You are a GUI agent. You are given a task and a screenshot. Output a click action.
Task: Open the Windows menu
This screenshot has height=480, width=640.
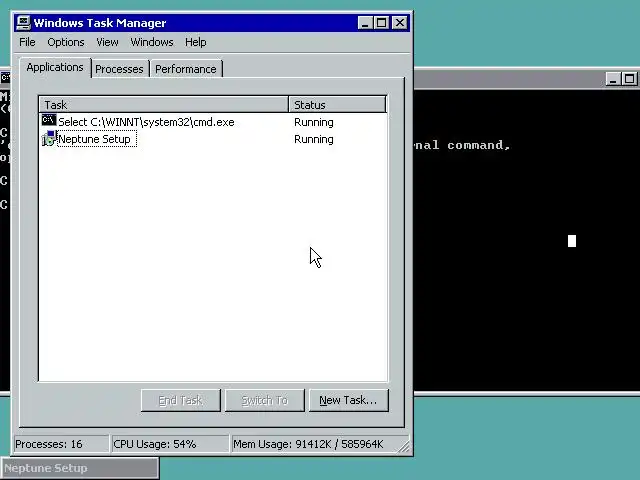pyautogui.click(x=152, y=42)
